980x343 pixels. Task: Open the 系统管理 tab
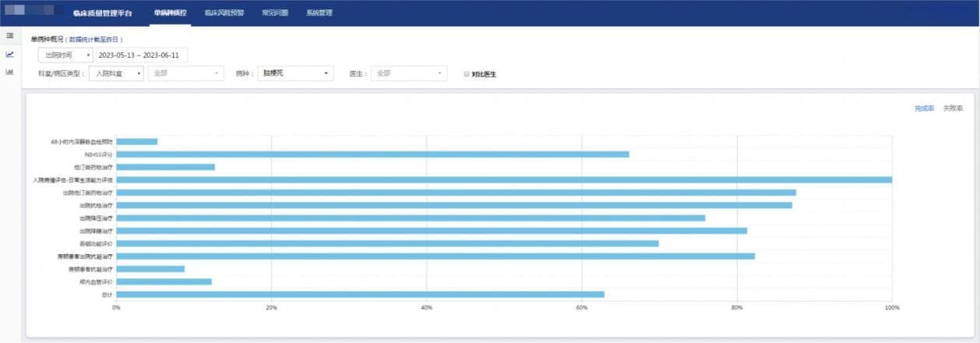click(x=319, y=13)
